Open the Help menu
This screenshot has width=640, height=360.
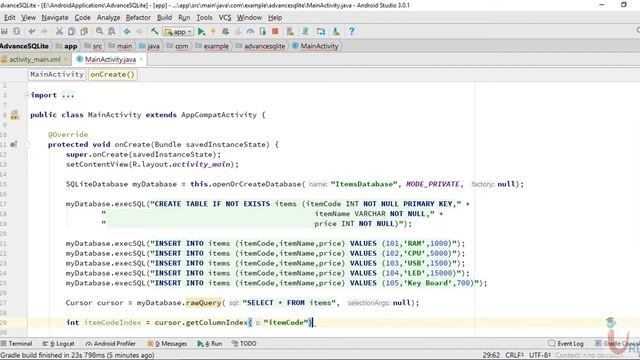275,18
